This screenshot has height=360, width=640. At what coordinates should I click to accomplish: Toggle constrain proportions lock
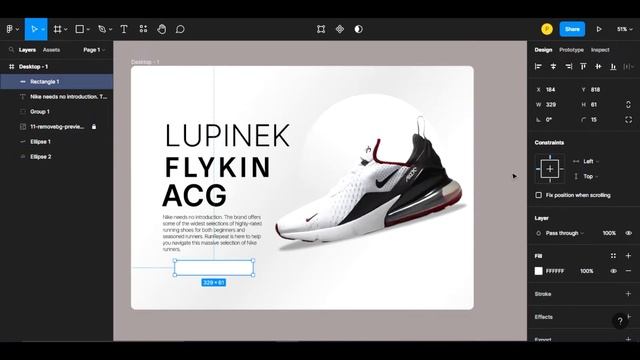point(628,105)
